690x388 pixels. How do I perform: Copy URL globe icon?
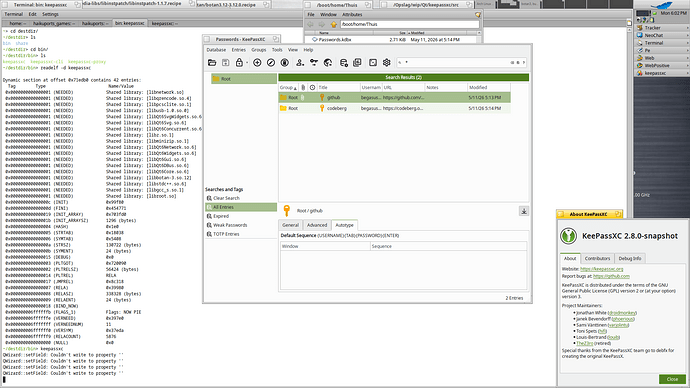[x=328, y=62]
